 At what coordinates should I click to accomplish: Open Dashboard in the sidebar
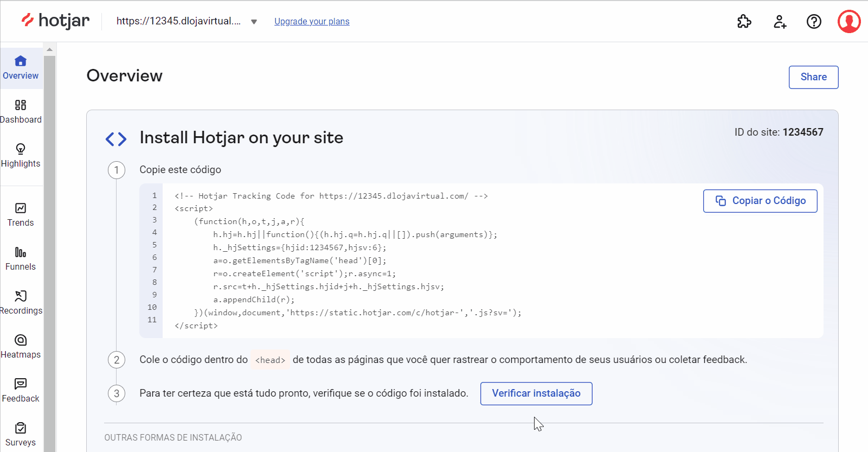[21, 112]
